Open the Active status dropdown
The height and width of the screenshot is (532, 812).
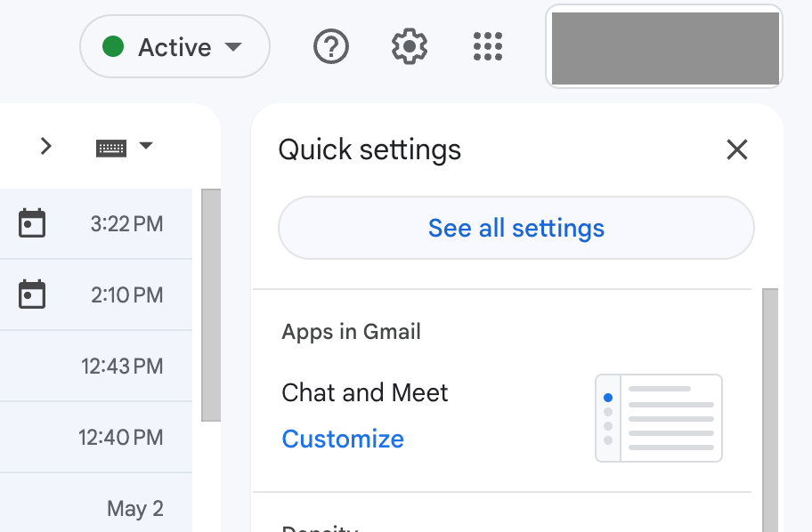click(175, 46)
